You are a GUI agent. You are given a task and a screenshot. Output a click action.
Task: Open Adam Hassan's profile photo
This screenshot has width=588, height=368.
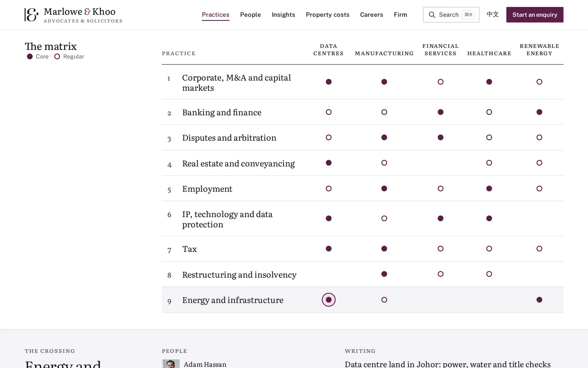click(171, 364)
